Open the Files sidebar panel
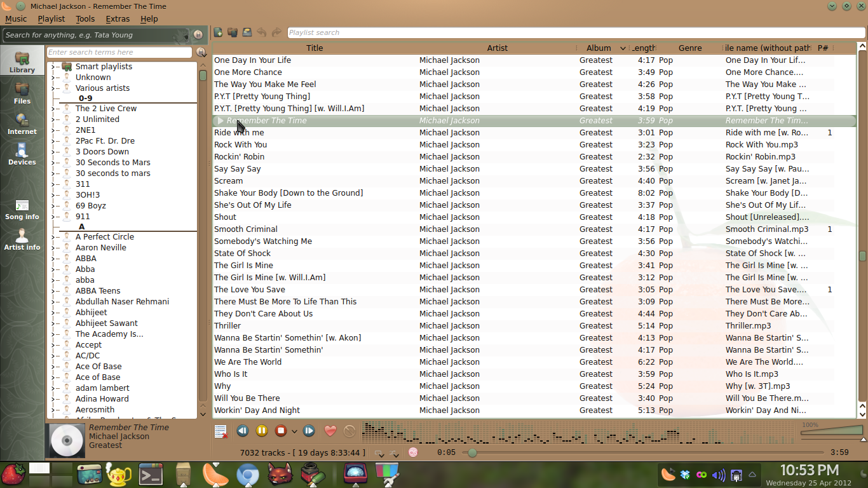 tap(22, 93)
